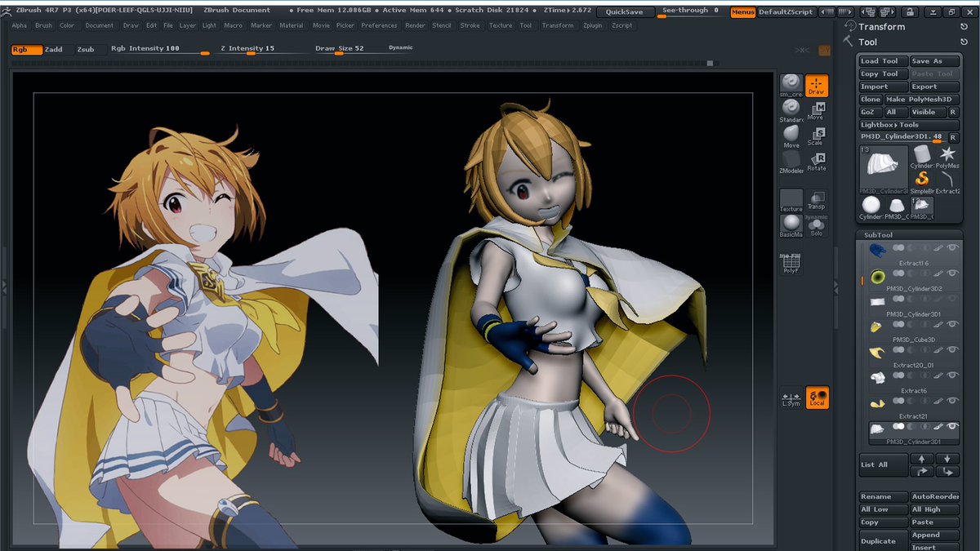Click the AutoReorder button
Image resolution: width=980 pixels, height=551 pixels.
tap(934, 496)
